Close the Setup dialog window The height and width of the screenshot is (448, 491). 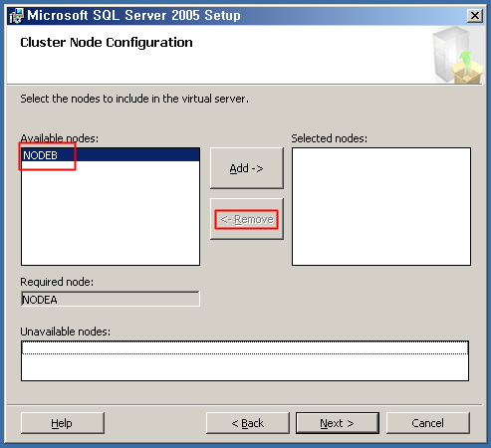[475, 15]
